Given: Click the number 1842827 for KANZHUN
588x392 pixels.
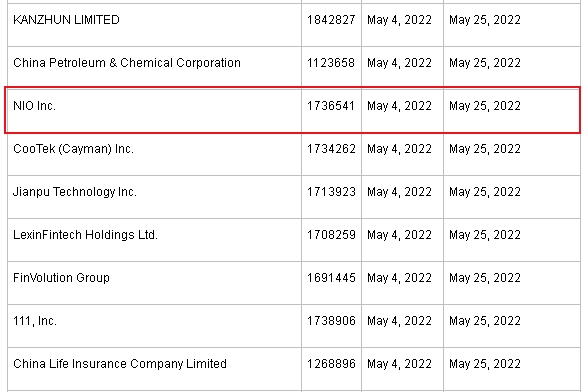Looking at the screenshot, I should click(x=331, y=20).
